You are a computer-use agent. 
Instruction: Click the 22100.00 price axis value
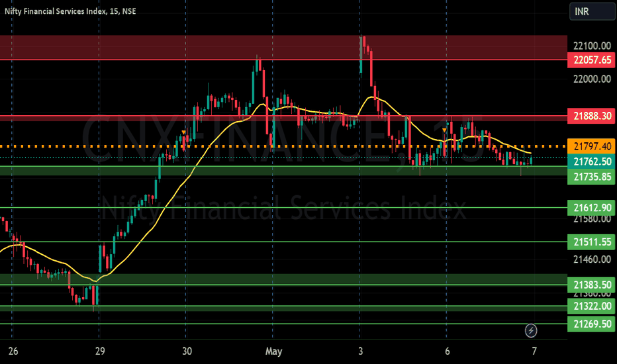[x=592, y=46]
